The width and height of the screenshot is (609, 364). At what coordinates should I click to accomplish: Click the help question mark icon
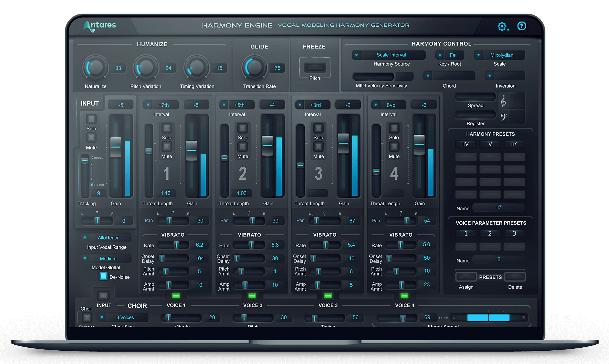[x=522, y=26]
